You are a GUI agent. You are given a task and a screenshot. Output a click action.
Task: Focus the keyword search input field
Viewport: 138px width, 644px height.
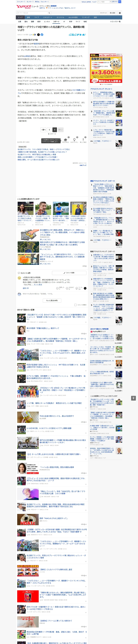click(x=32, y=13)
